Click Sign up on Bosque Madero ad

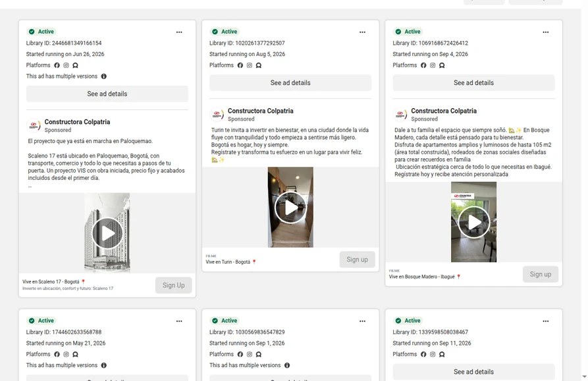(541, 274)
